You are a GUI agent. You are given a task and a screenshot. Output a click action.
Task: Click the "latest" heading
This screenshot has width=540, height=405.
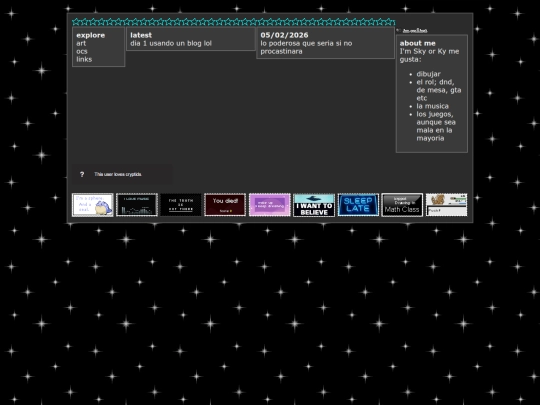pos(141,35)
